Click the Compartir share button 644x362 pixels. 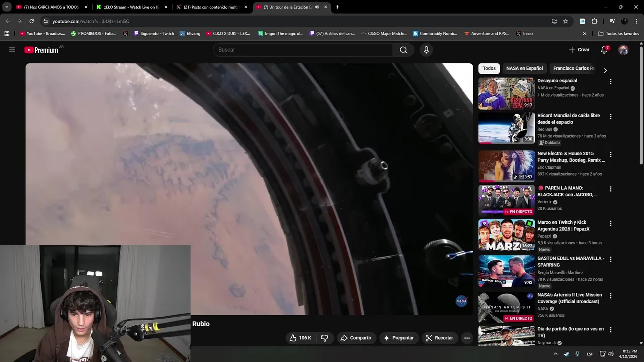pos(356,338)
